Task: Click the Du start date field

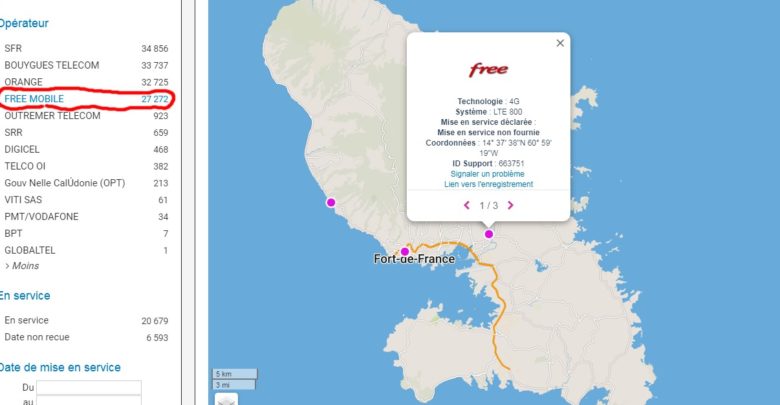Action: point(89,388)
